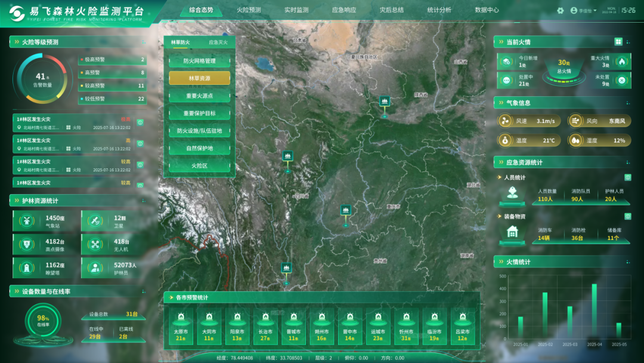Expand the 气象信息 panel header
Viewport: 644px width, 363px height.
point(518,103)
